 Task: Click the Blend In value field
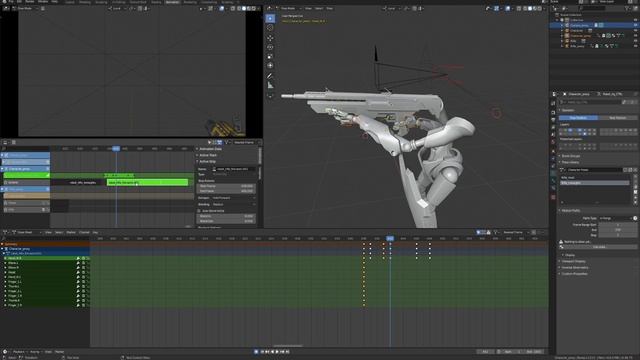226,216
